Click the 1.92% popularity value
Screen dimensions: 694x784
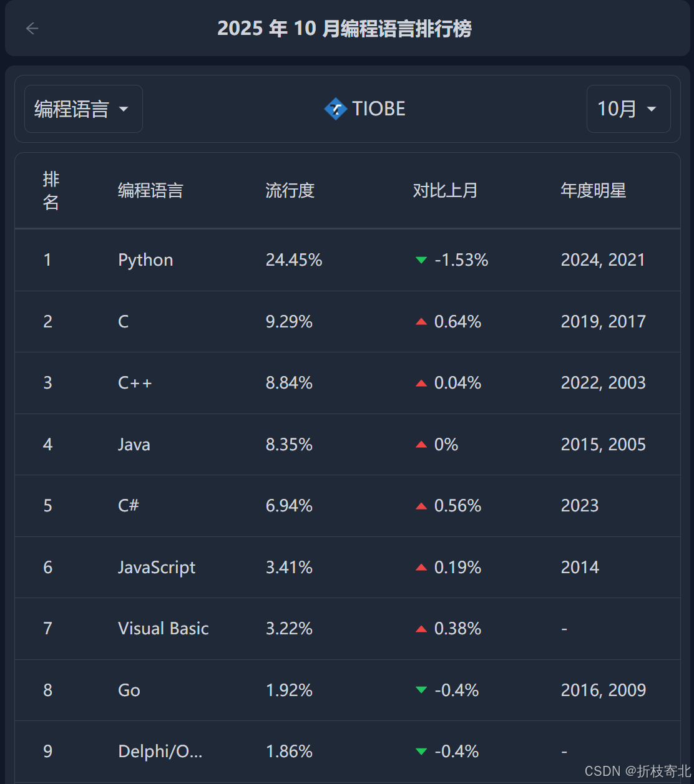[290, 690]
